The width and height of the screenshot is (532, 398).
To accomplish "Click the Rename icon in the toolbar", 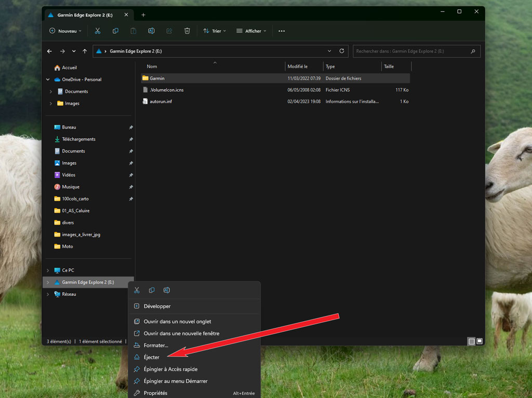I will pos(151,31).
